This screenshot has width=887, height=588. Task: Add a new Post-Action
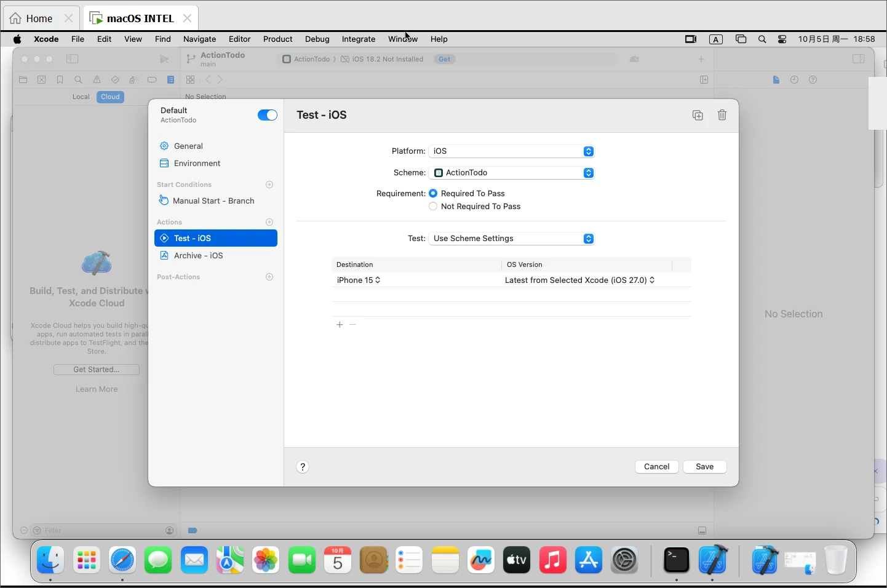[x=269, y=277]
